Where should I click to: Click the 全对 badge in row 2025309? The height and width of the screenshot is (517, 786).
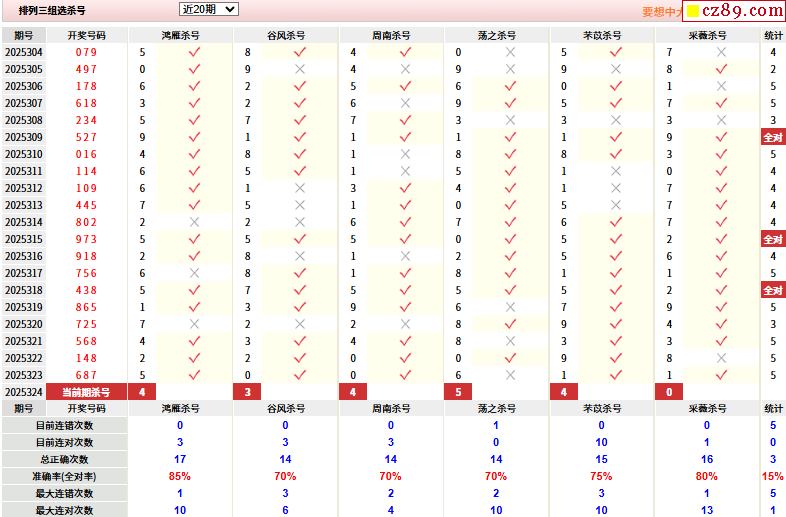tap(773, 137)
